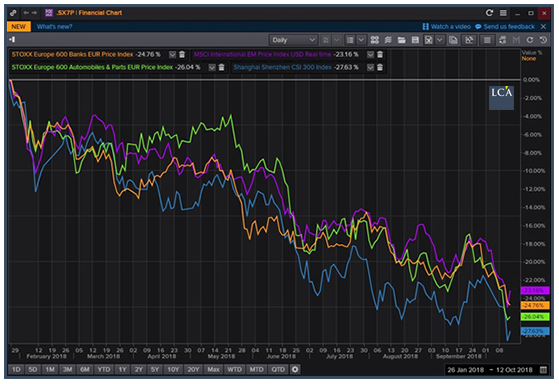Viewport: 559px width, 384px height.
Task: Click the greyed M icon
Action: tap(516, 40)
